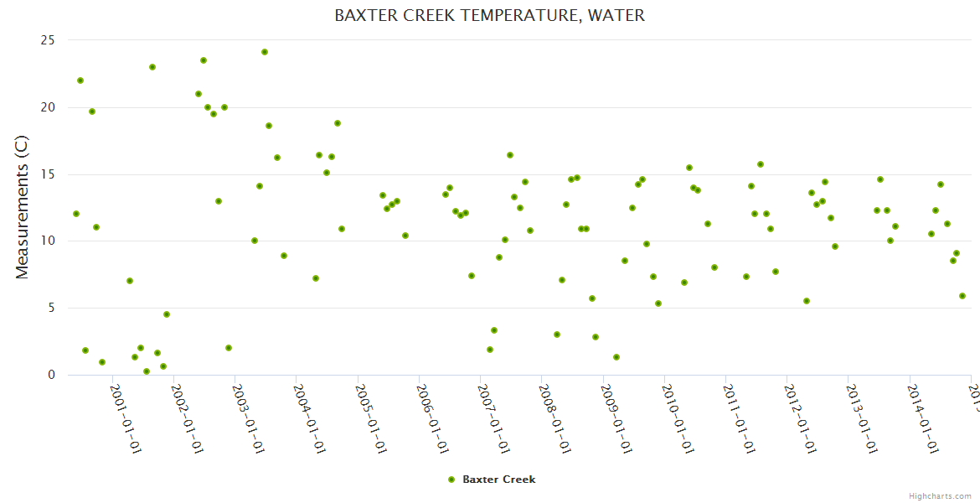Viewport: 980px width, 503px height.
Task: Click the chart title Baxter Creek Temperature, Water
Action: click(490, 16)
